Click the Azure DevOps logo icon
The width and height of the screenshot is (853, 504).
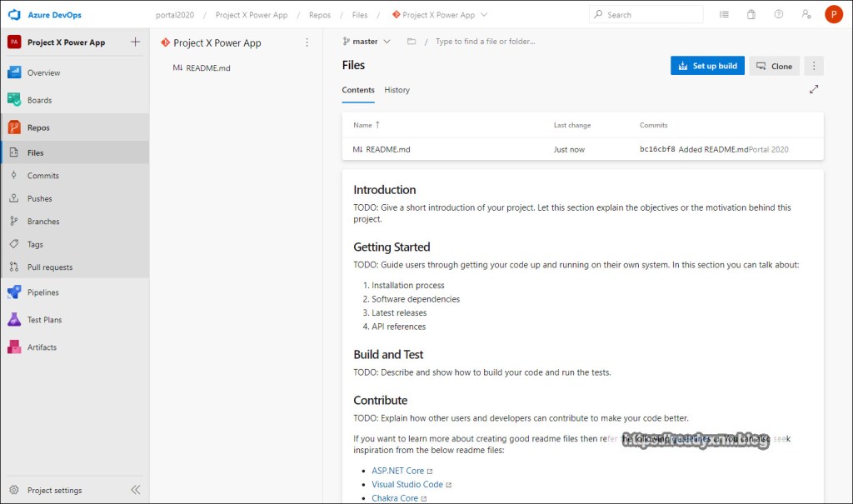click(x=14, y=15)
